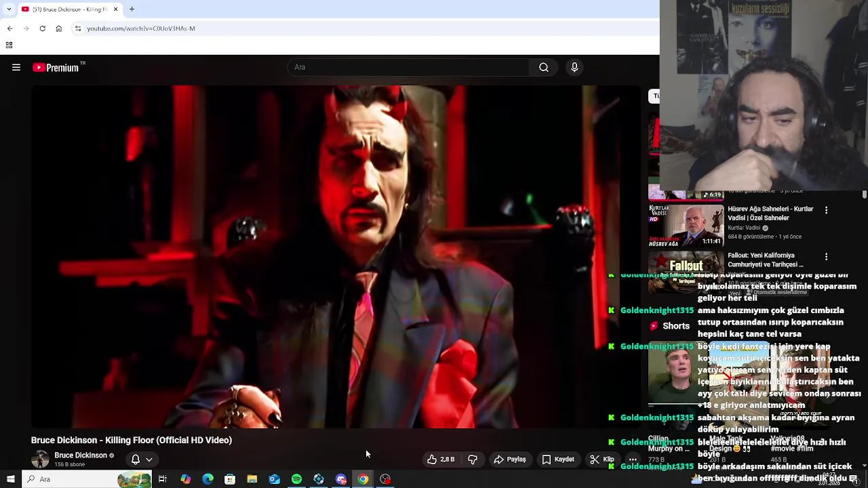This screenshot has height=488, width=868.
Task: Click the 156 B abone subscriber count
Action: [69, 464]
